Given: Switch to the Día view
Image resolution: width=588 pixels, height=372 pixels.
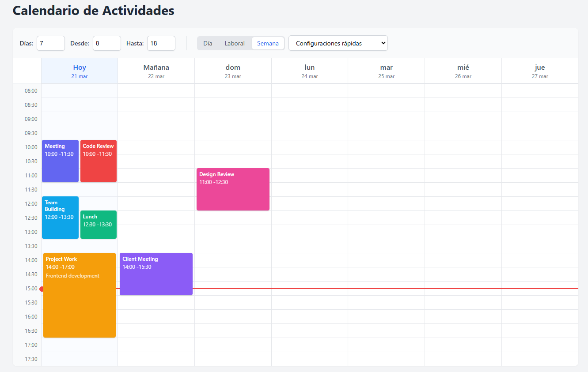Looking at the screenshot, I should point(208,43).
